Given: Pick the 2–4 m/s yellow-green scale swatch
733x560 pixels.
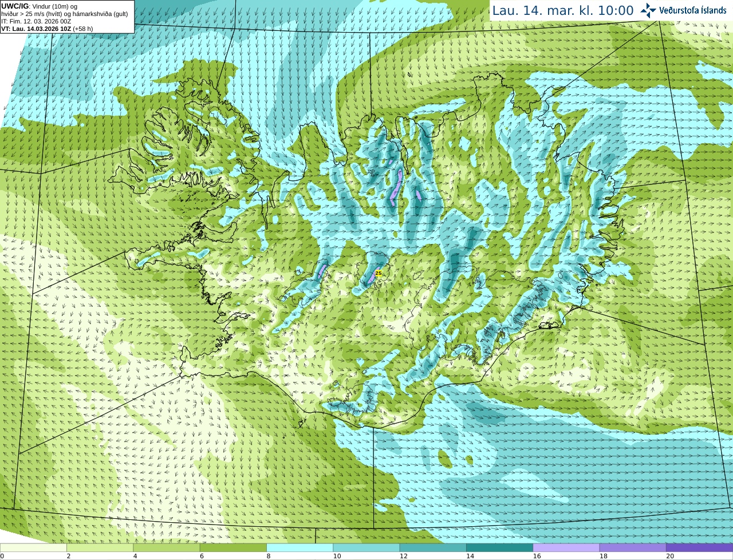Looking at the screenshot, I should (100, 547).
